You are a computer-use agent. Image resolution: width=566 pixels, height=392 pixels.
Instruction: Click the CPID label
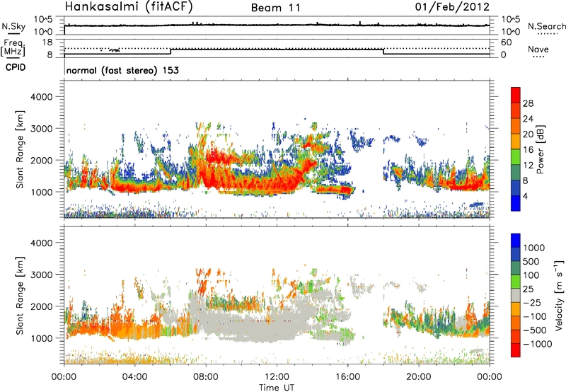16,67
